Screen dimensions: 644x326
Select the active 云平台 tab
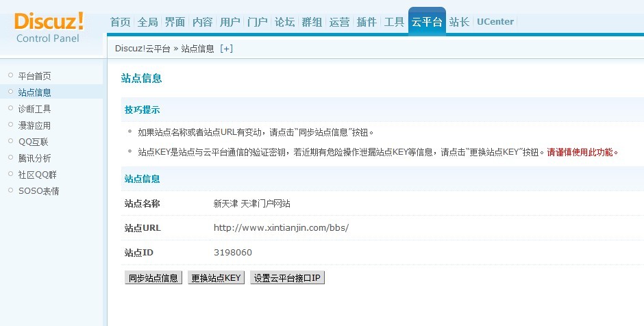coord(427,22)
